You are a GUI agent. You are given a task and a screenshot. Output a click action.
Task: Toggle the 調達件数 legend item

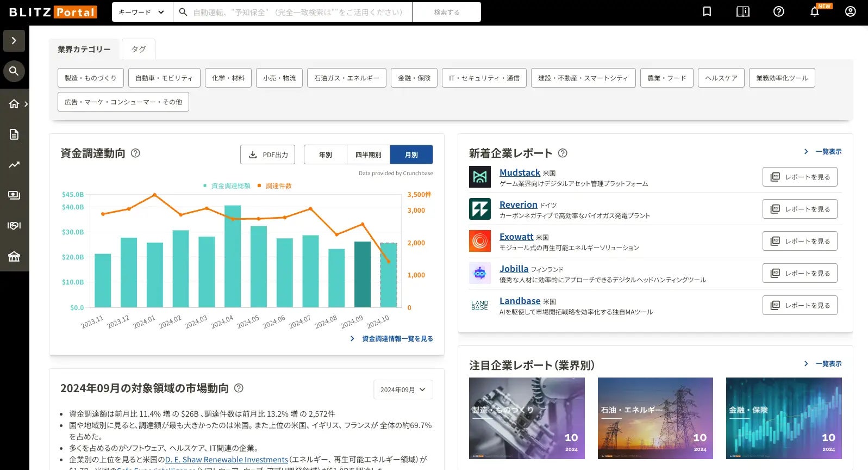274,186
